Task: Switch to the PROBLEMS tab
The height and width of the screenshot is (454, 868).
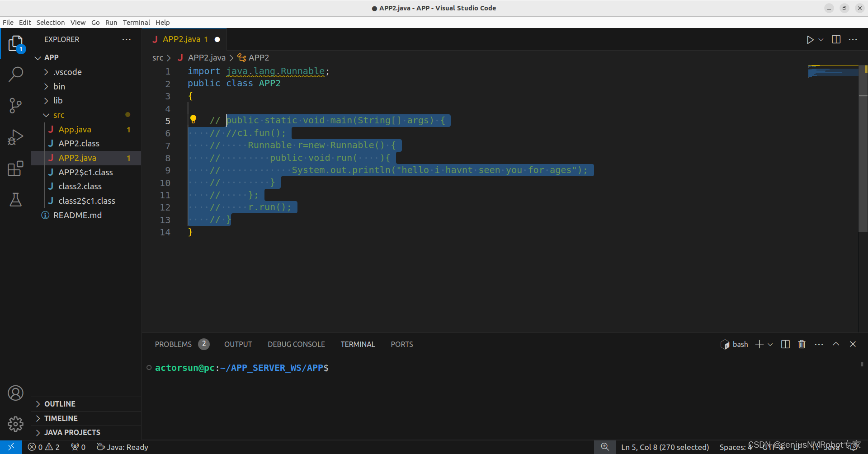Action: [173, 344]
